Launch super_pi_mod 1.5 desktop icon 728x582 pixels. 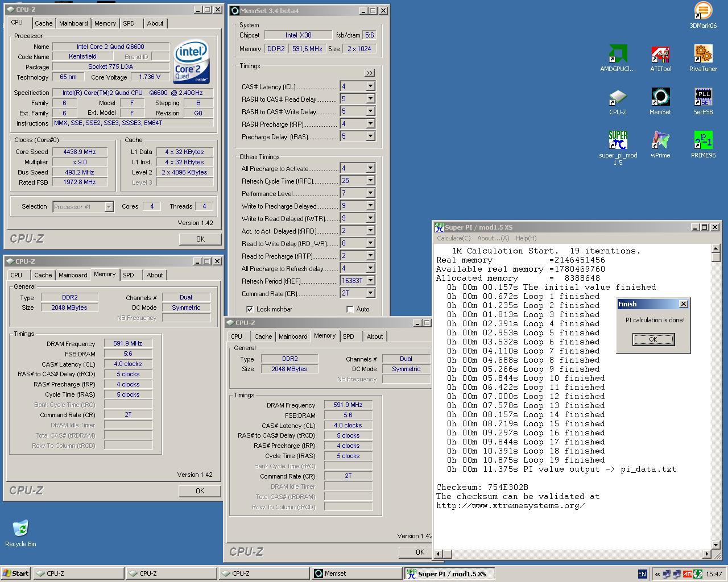coord(618,148)
